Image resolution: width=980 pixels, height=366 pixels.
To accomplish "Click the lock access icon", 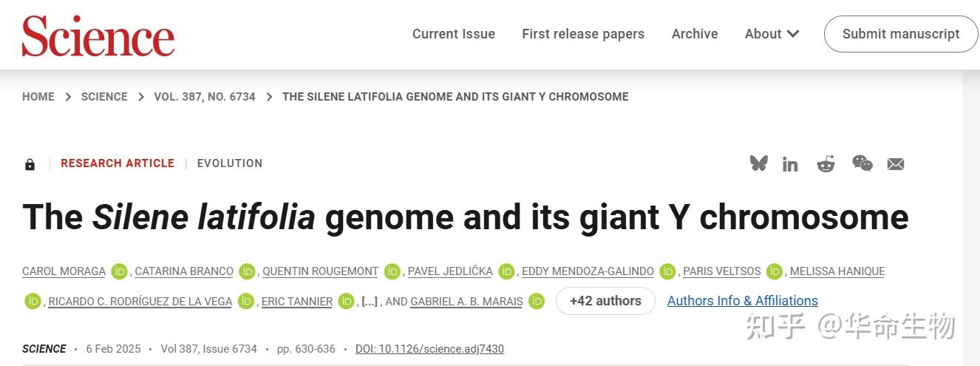I will (x=30, y=164).
